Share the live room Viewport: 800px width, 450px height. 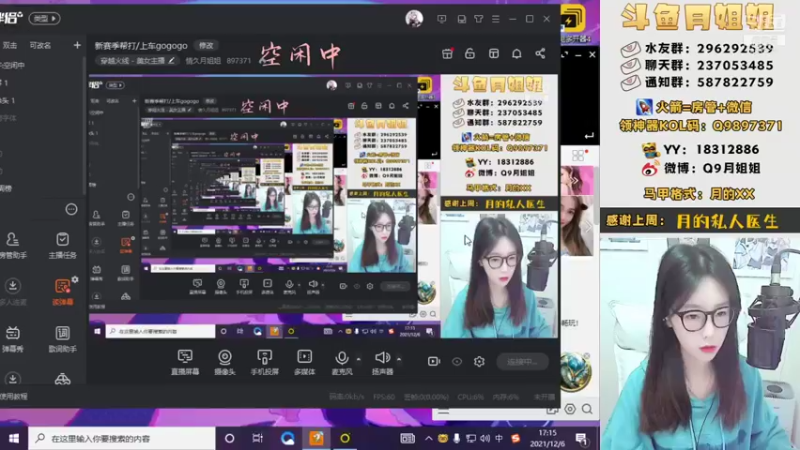pyautogui.click(x=540, y=54)
